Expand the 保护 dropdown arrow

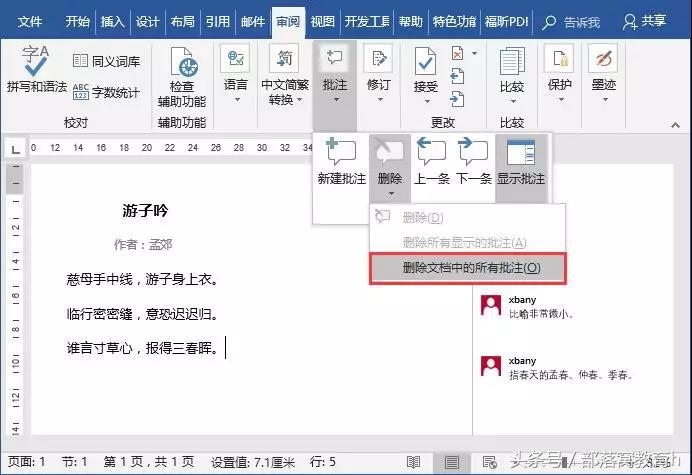coord(561,100)
